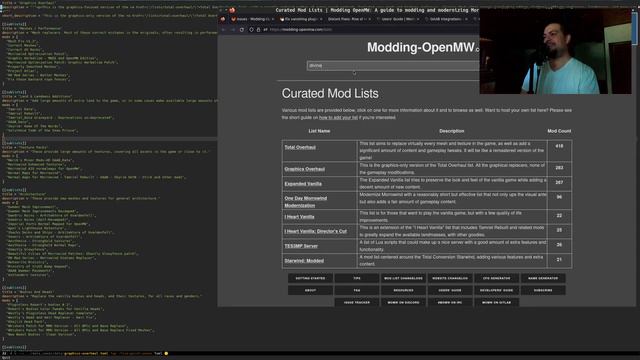
Task: Open the 'how to add your list' link
Action: [338, 118]
